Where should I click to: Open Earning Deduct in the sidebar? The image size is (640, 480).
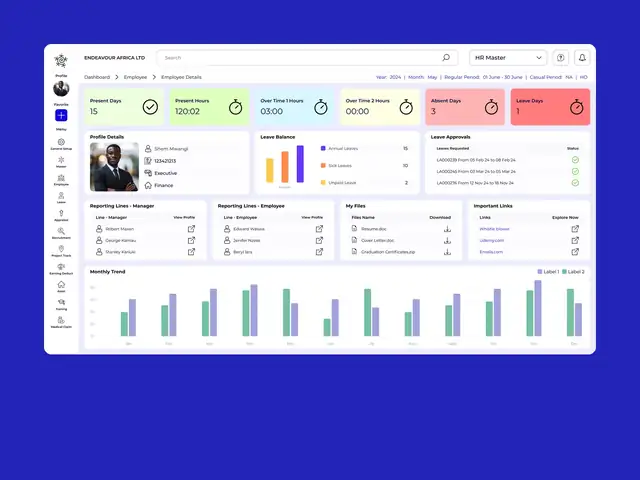pos(61,269)
